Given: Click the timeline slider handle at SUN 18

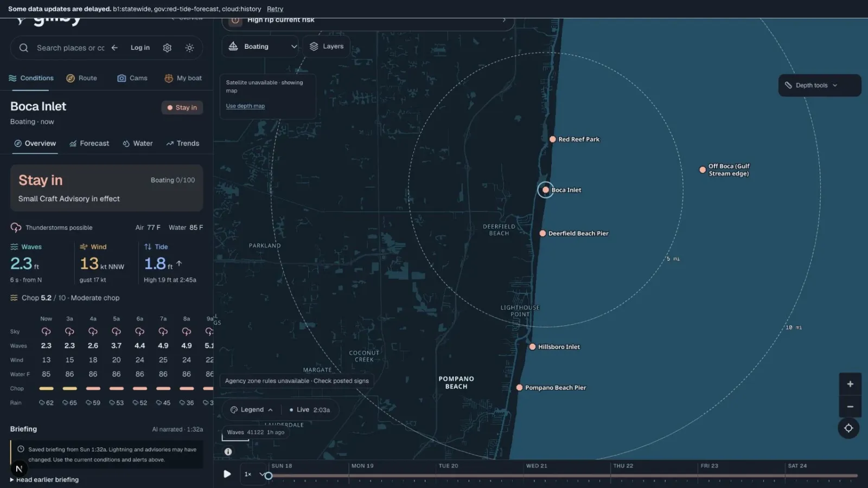Looking at the screenshot, I should tap(268, 476).
